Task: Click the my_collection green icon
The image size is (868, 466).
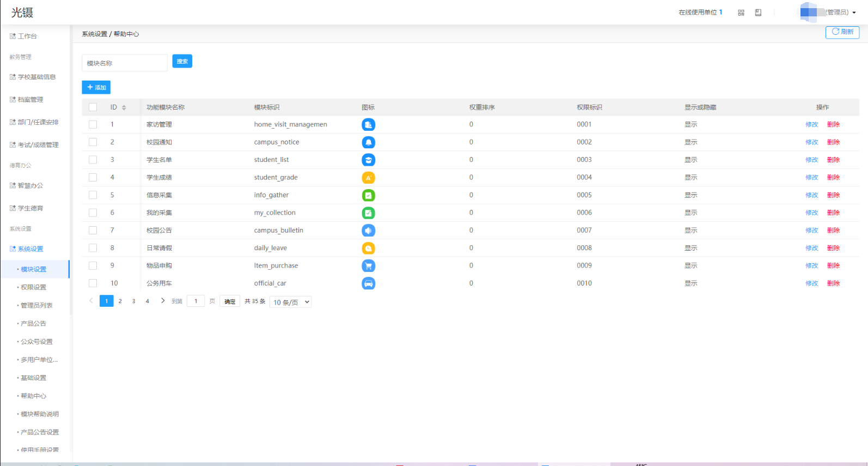Action: tap(369, 213)
